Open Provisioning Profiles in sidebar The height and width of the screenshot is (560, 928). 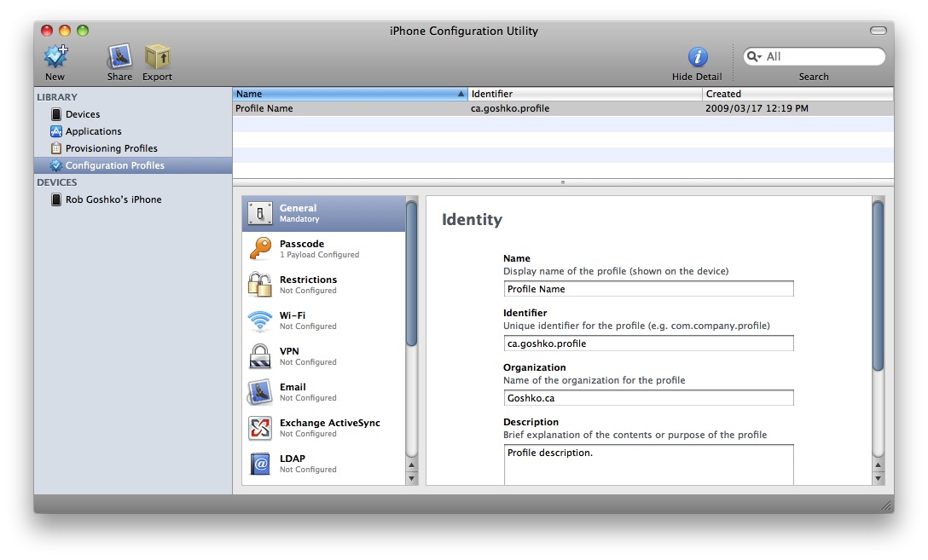[132, 148]
